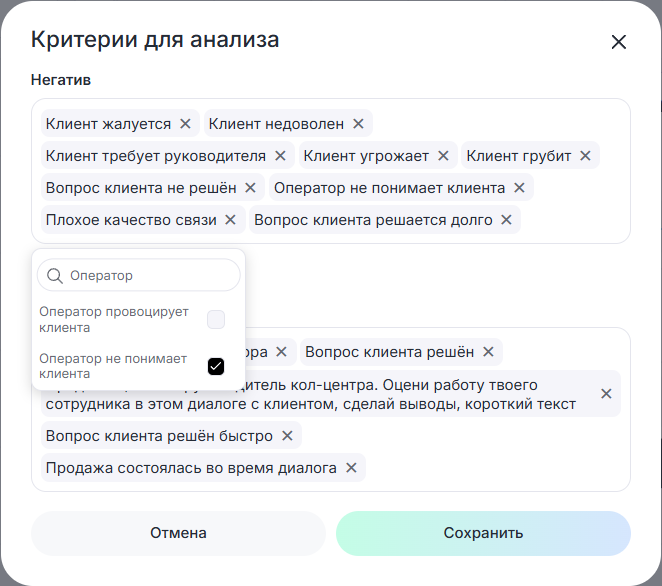Select 'Оператор не понимает клиента' dropdown option
This screenshot has height=586, width=662.
point(114,366)
